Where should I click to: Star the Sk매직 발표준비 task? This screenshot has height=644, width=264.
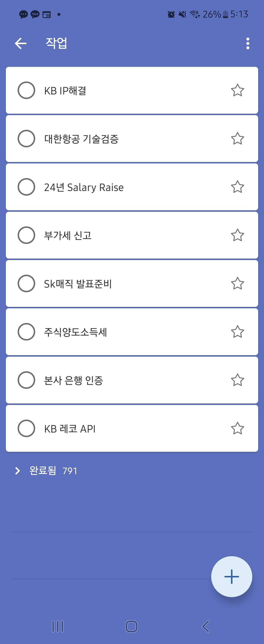237,283
